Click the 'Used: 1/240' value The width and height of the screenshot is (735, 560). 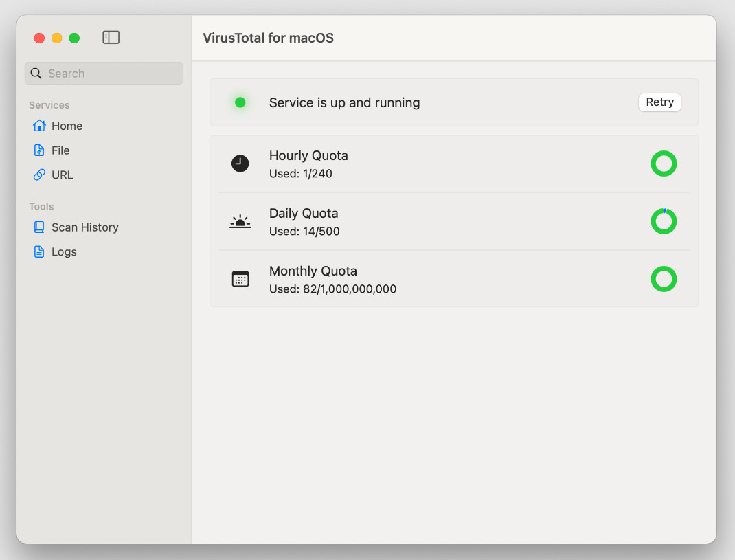300,174
